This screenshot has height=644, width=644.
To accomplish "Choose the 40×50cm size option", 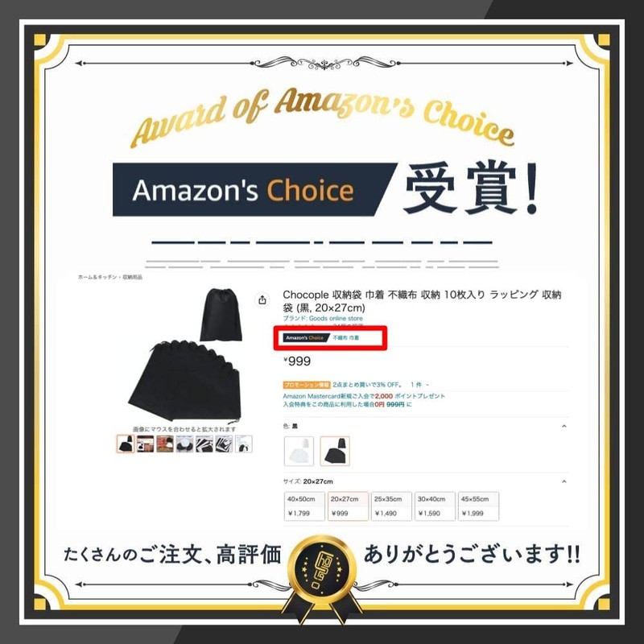I will pos(304,506).
